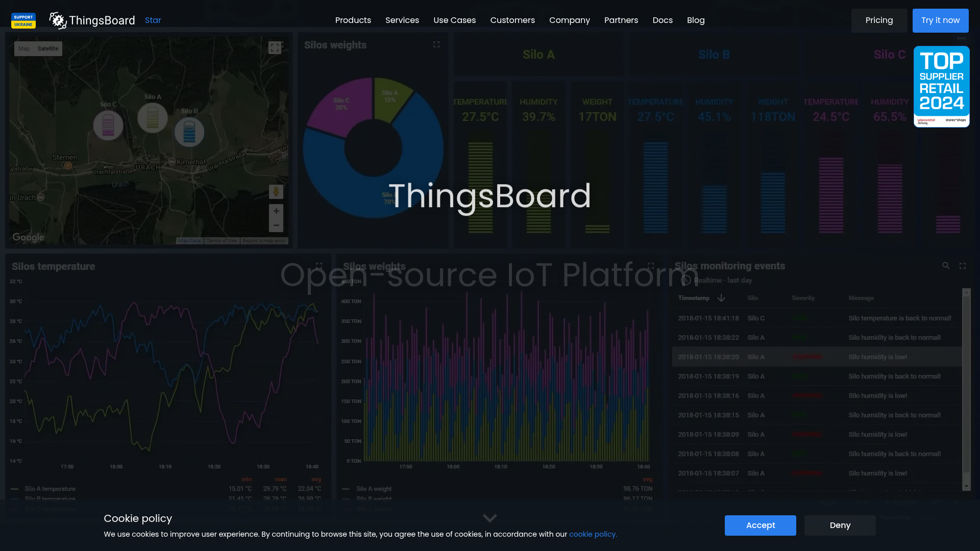Select the Street View pegman on the map

[x=276, y=192]
